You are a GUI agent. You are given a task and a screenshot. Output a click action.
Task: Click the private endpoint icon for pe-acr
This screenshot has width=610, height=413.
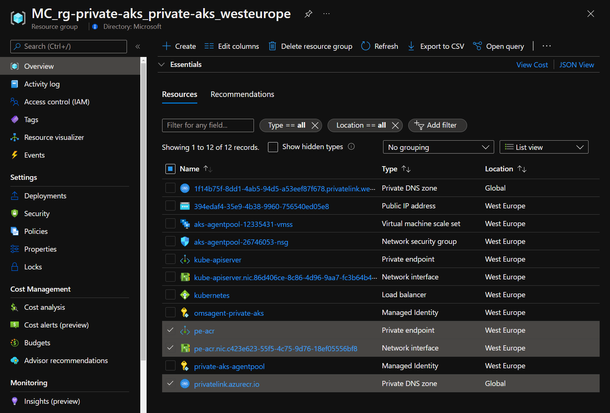click(x=185, y=331)
